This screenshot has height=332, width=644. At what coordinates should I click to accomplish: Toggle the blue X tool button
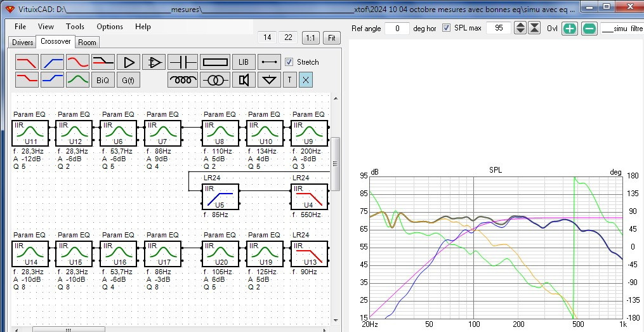tap(306, 80)
